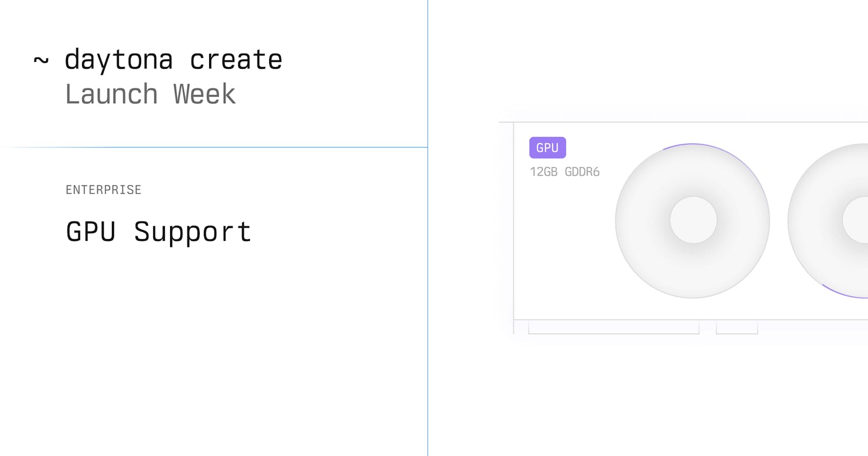The image size is (868, 456).
Task: Click the purple arc on the right fan
Action: [845, 293]
